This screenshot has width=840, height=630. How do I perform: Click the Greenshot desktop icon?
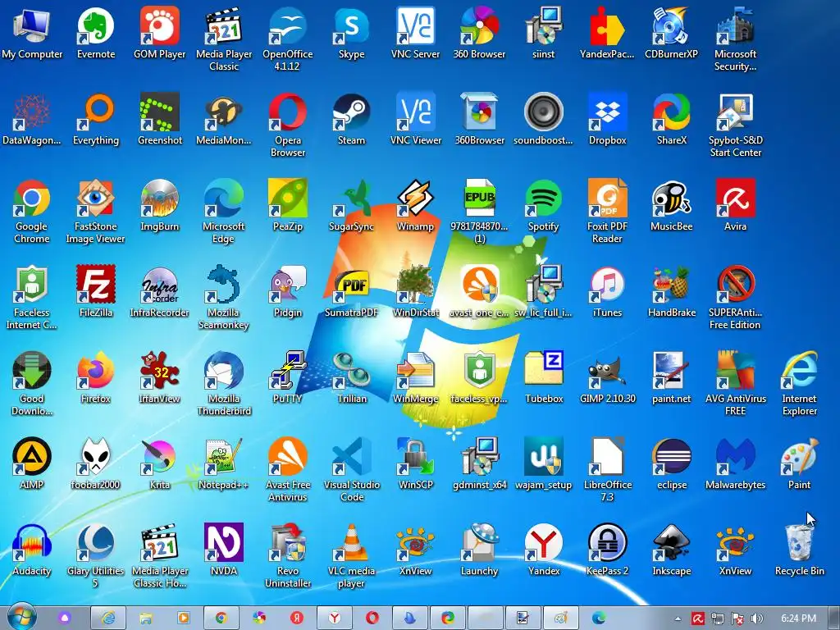(x=160, y=120)
